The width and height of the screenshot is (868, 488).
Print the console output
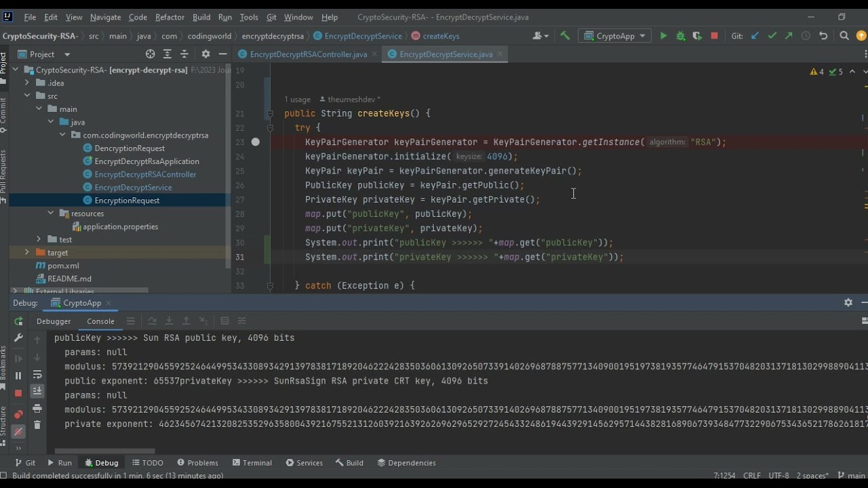(x=37, y=409)
